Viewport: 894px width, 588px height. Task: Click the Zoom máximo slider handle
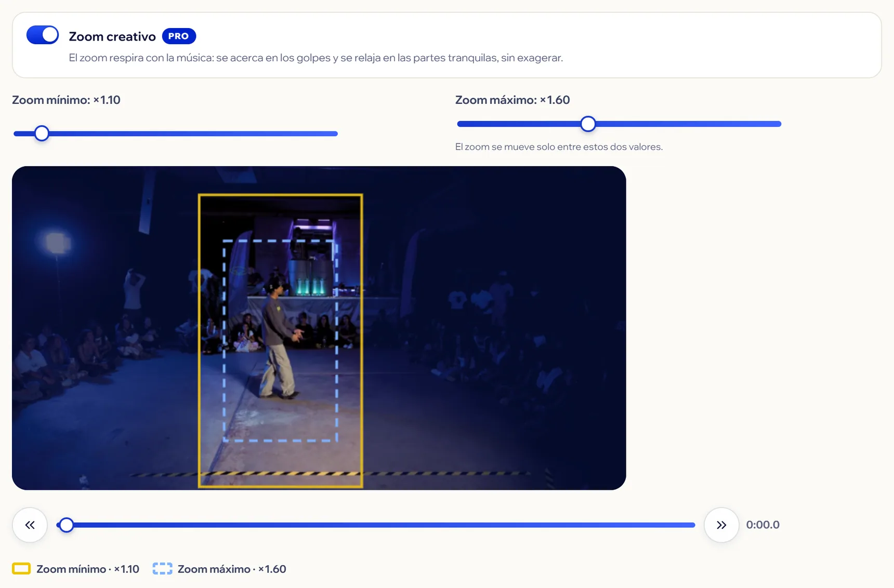[588, 124]
